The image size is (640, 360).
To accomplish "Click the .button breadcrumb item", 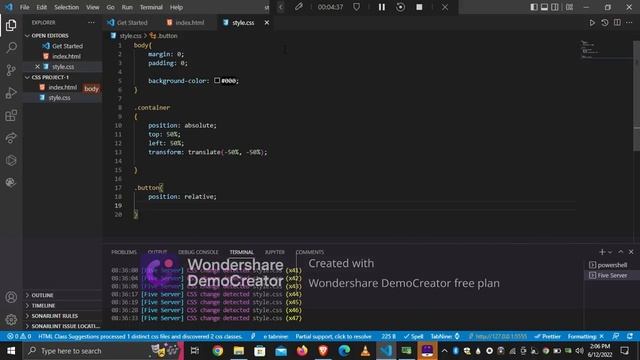I will click(x=164, y=36).
